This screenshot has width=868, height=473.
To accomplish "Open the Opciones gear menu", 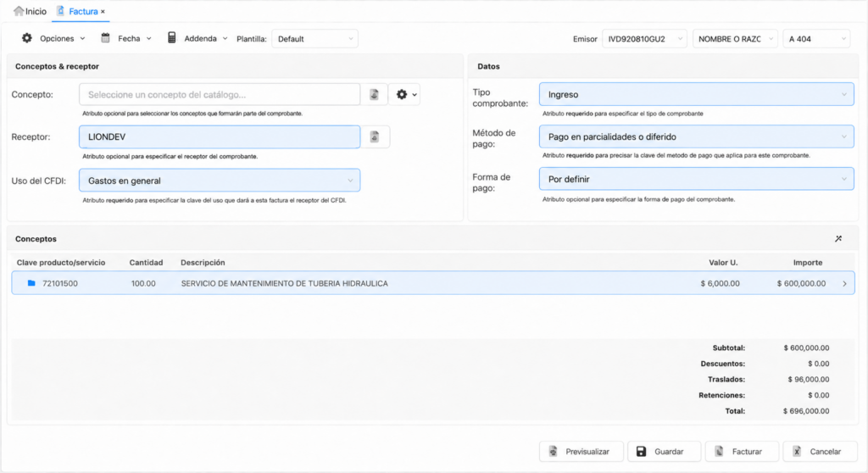I will click(x=53, y=38).
